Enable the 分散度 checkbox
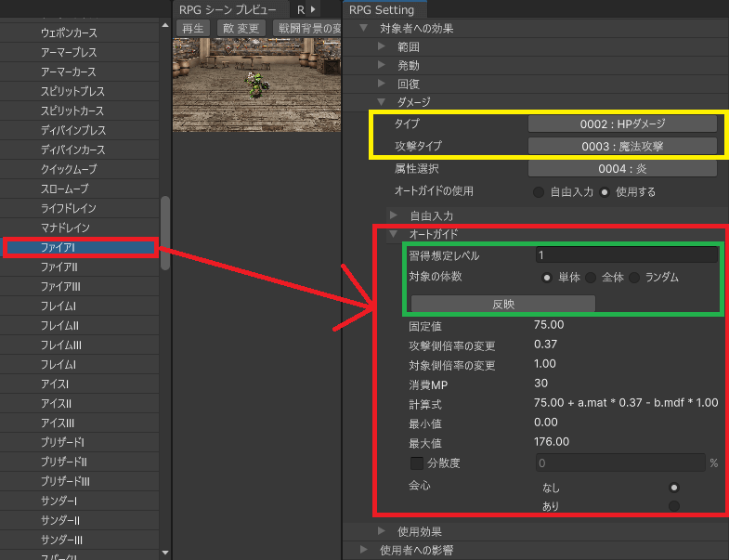Viewport: 729px width, 560px height. pos(416,462)
